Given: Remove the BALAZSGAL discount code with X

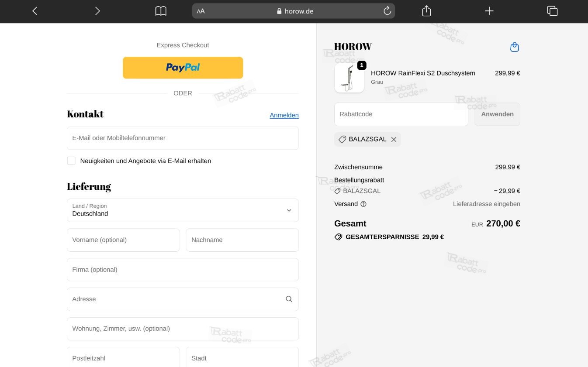Looking at the screenshot, I should 394,139.
